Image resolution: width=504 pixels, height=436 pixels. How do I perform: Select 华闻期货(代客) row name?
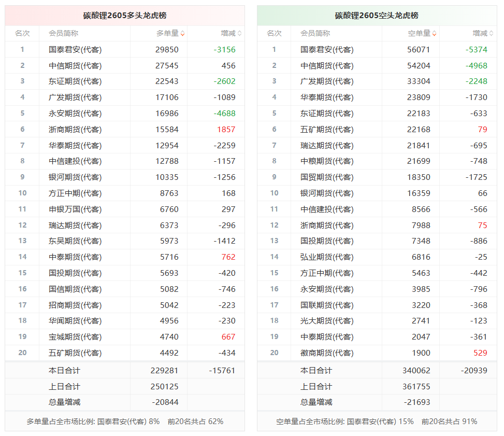click(75, 321)
